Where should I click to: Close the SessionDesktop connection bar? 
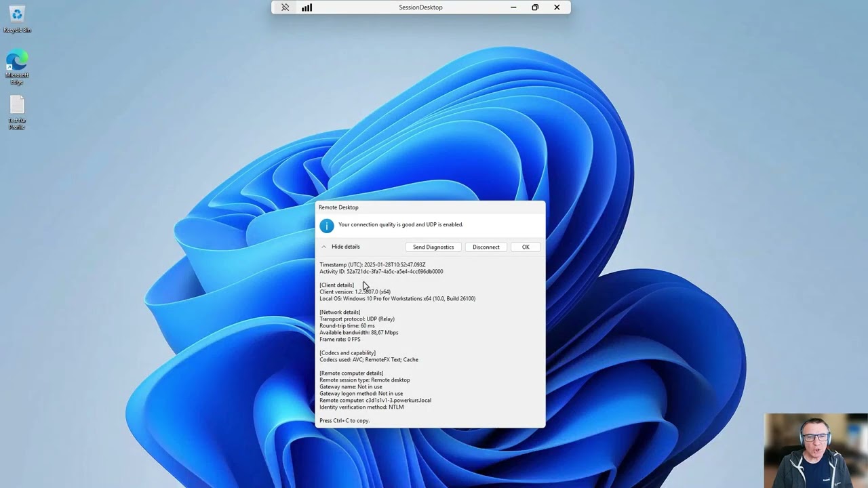tap(557, 7)
